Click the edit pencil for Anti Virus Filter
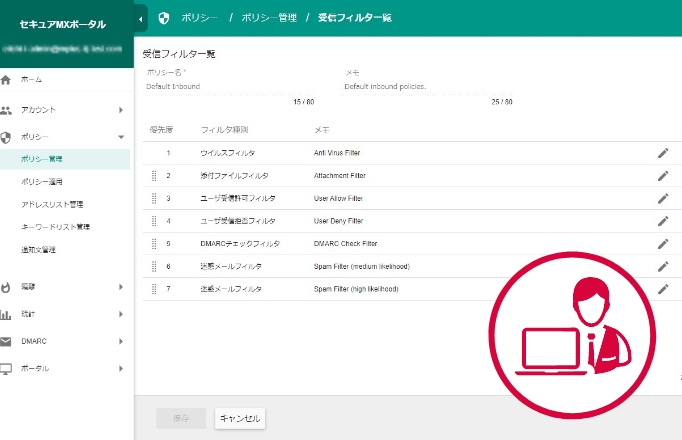Image resolution: width=682 pixels, height=440 pixels. 662,153
